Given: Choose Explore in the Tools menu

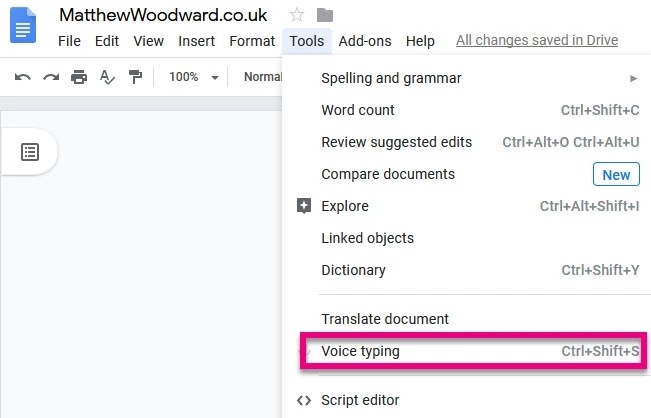Looking at the screenshot, I should 466,206.
